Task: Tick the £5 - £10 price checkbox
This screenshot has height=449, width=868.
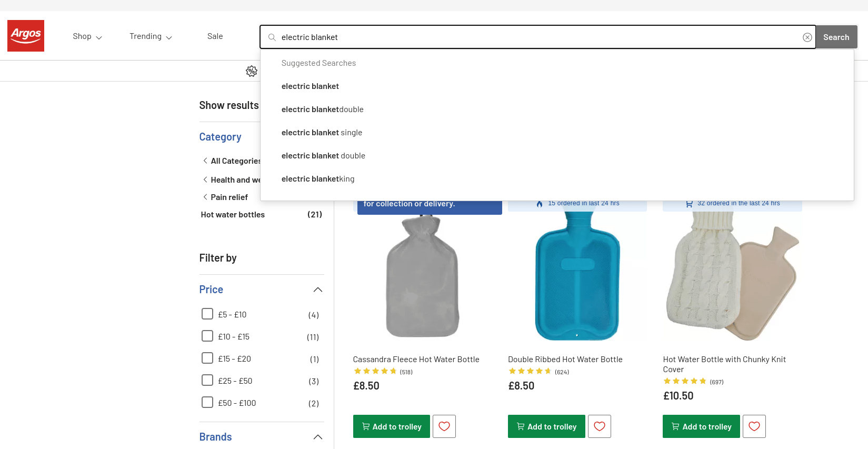Action: (x=207, y=314)
